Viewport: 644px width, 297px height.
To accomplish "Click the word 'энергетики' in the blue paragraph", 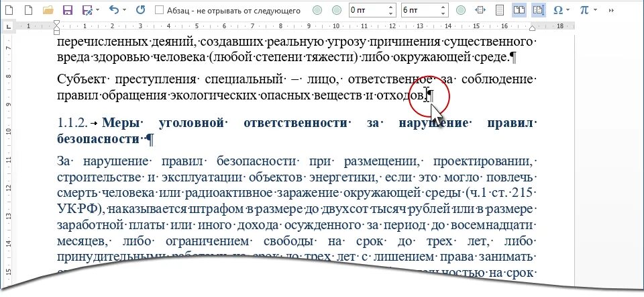I will [344, 178].
